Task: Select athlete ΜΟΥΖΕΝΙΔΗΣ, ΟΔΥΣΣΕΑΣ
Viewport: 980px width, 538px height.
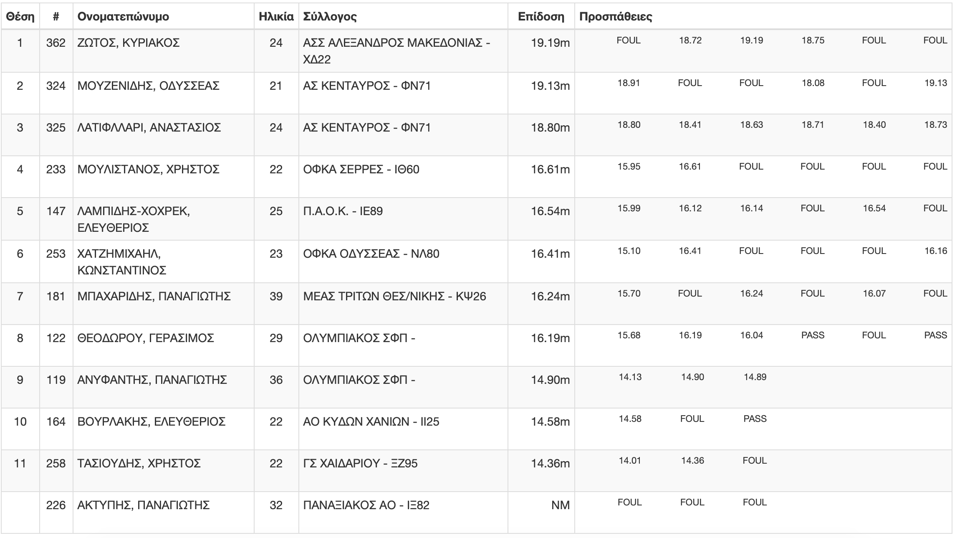Action: (x=148, y=86)
